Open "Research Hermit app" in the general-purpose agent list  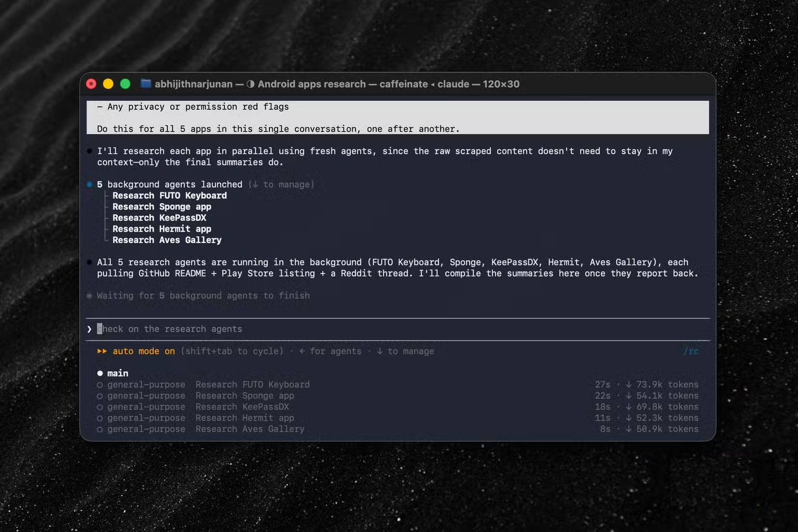(x=245, y=418)
